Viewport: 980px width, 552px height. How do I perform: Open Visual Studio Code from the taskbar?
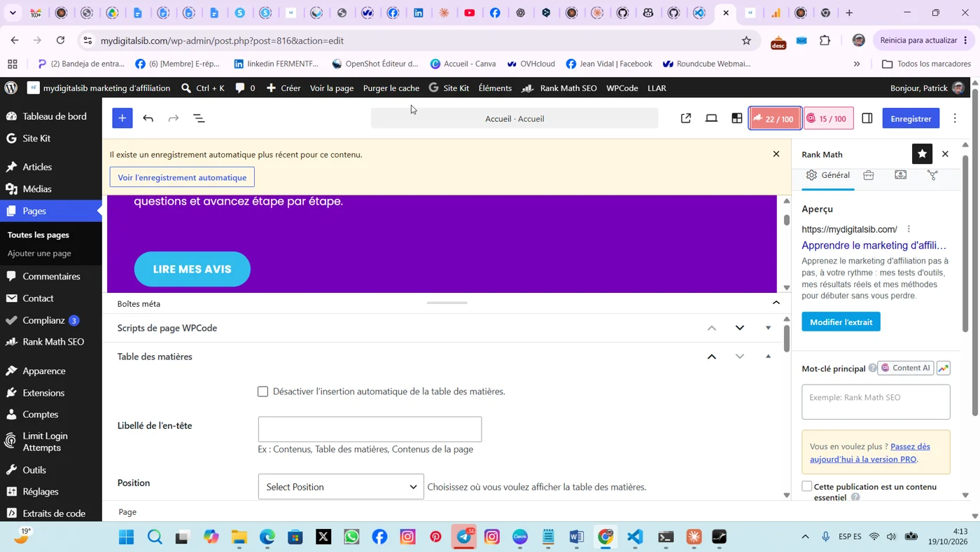[x=635, y=537]
